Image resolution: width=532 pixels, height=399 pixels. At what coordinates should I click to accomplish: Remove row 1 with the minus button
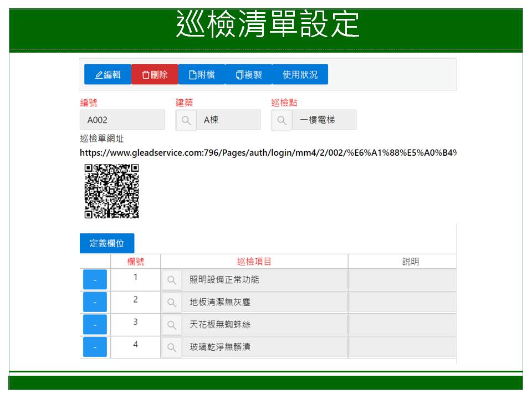pyautogui.click(x=95, y=279)
